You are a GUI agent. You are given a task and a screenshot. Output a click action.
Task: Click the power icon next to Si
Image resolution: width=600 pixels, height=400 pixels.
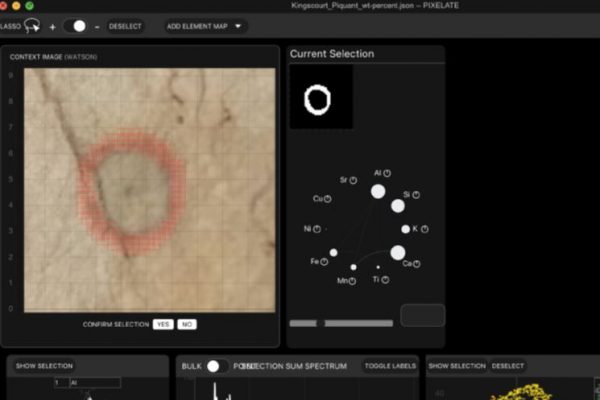pyautogui.click(x=417, y=194)
